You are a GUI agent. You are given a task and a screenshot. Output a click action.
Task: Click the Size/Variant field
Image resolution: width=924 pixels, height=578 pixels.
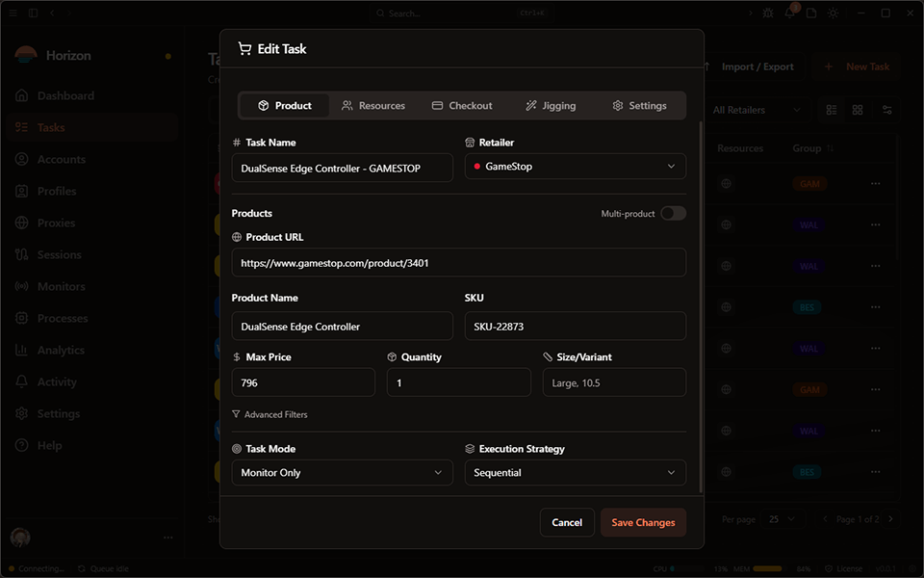coord(614,382)
